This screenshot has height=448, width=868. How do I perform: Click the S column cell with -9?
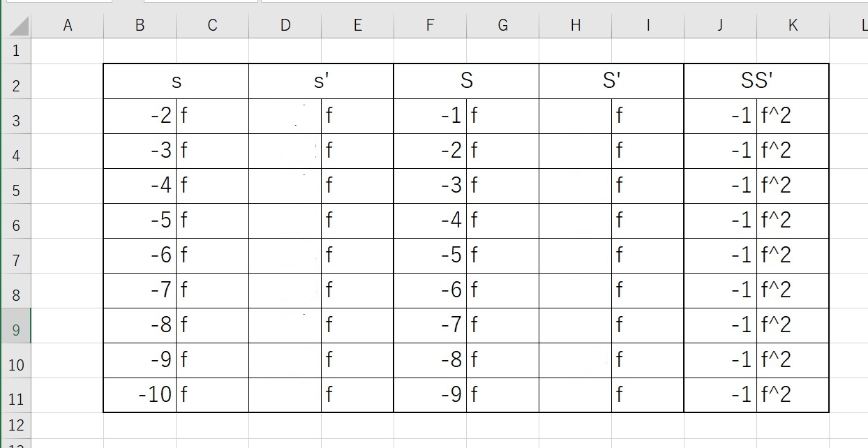[x=430, y=395]
